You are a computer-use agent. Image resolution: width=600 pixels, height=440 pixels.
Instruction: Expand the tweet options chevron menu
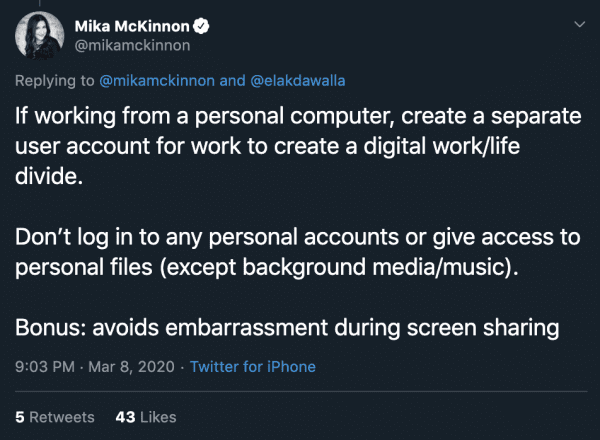pos(577,22)
